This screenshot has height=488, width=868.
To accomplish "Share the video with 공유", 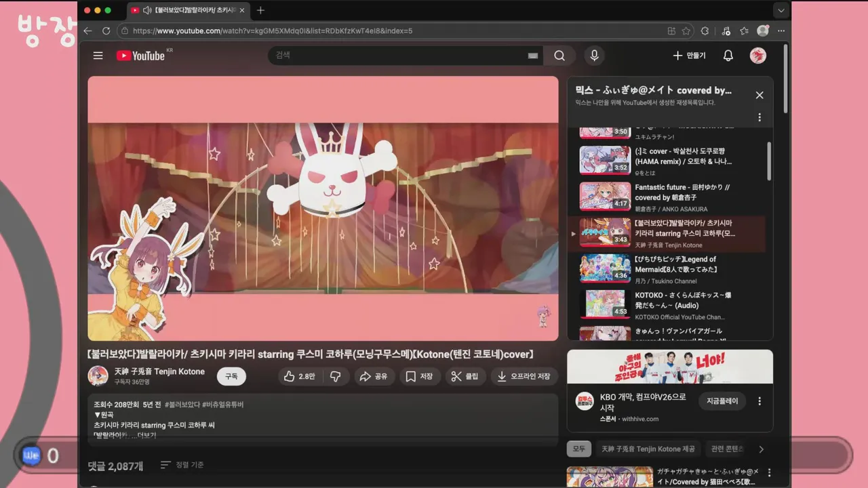I will coord(374,376).
